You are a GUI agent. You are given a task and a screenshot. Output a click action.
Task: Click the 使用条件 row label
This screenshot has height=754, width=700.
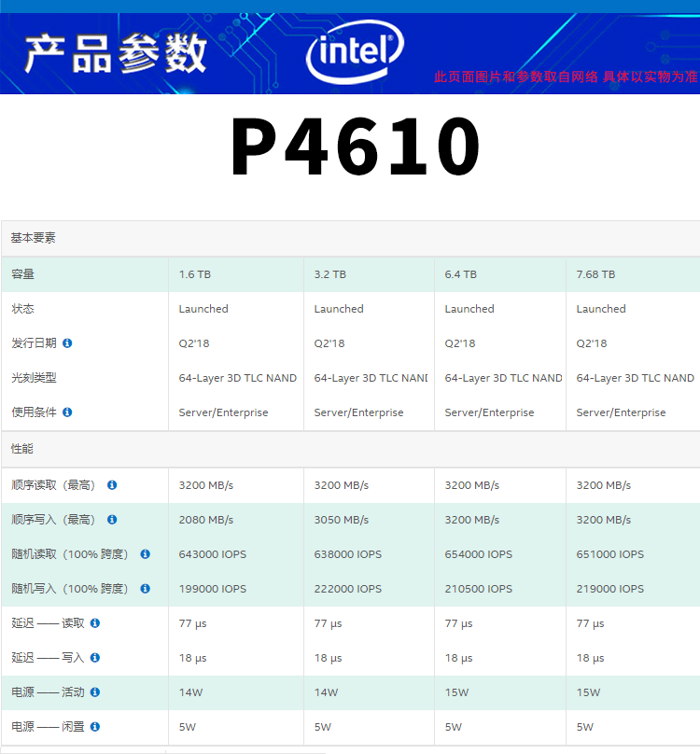[x=34, y=412]
